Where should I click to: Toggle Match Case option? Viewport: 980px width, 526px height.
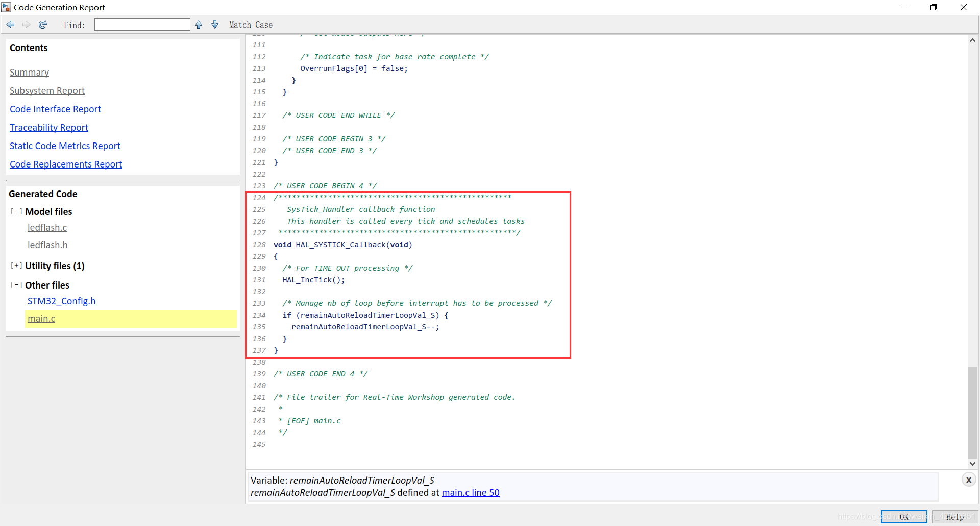pos(251,25)
